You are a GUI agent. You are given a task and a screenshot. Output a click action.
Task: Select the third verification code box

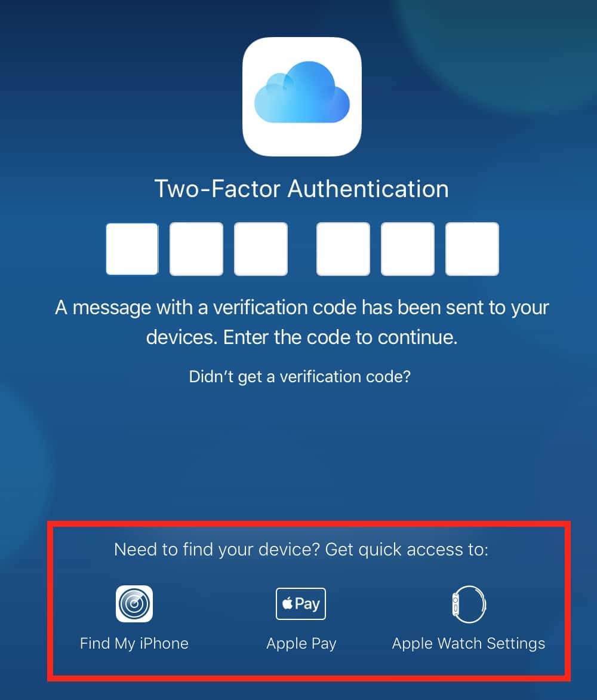click(x=261, y=249)
